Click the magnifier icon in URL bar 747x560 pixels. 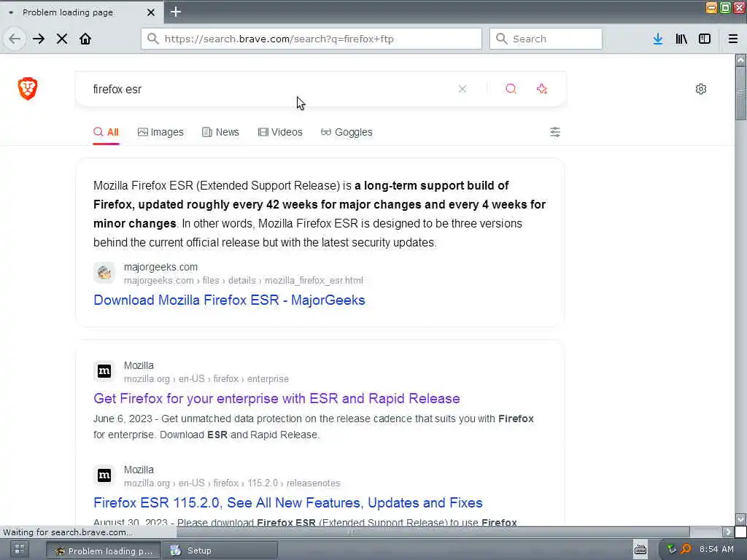pyautogui.click(x=153, y=39)
